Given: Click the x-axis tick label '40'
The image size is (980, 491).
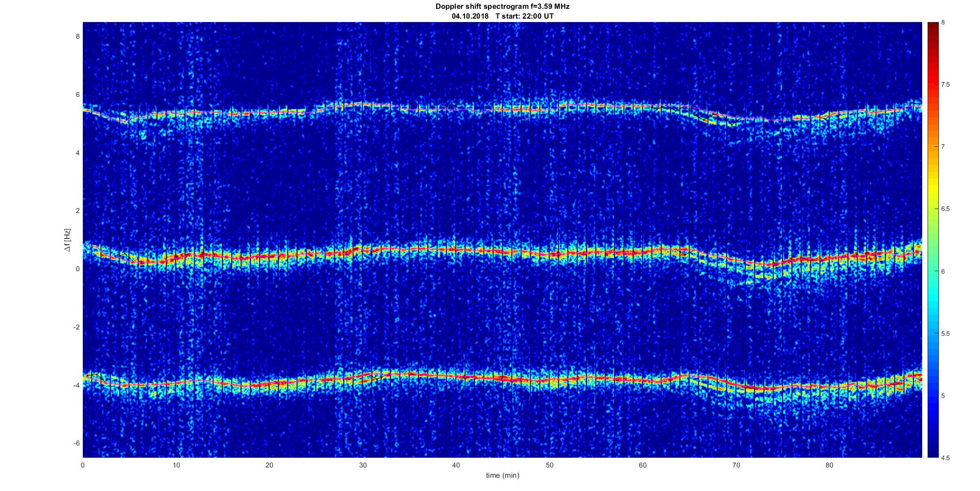Looking at the screenshot, I should coord(456,465).
